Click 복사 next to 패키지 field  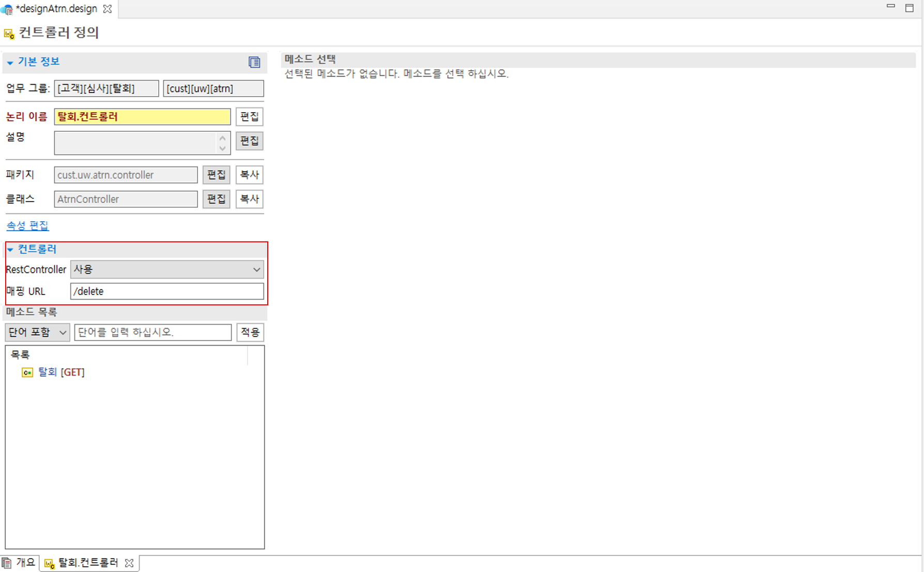point(249,175)
